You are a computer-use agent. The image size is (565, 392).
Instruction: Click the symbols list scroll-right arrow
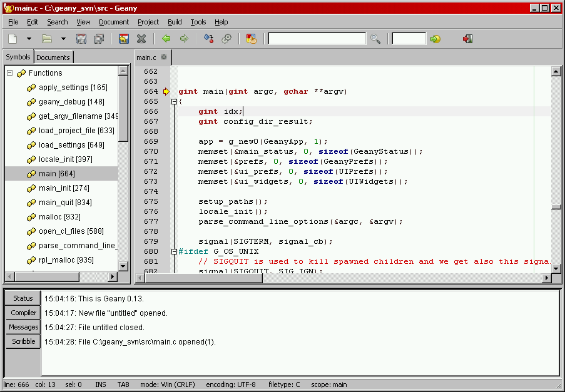pyautogui.click(x=113, y=277)
